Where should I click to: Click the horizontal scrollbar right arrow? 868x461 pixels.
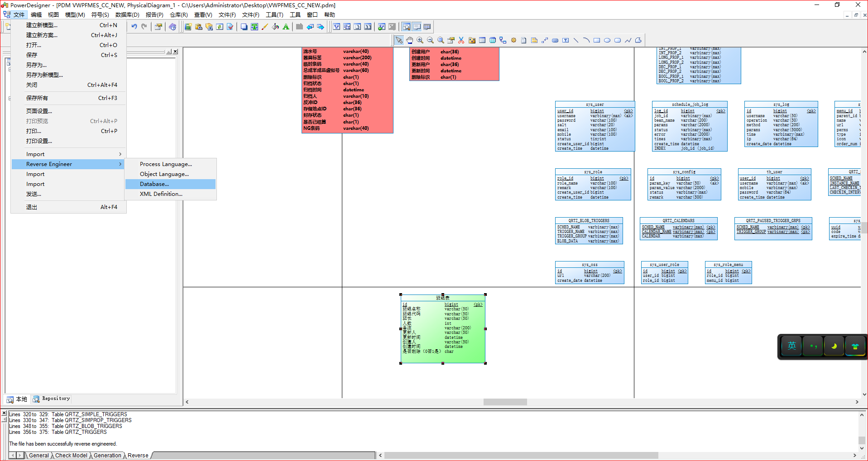856,402
